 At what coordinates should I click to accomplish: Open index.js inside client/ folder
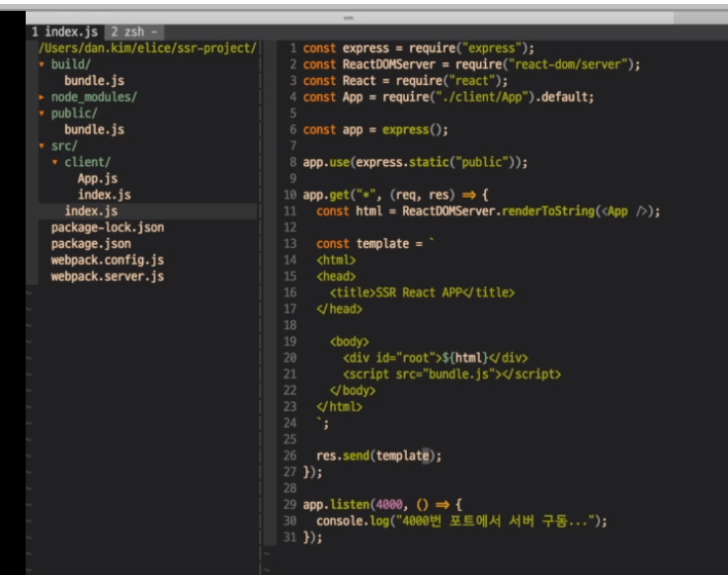[104, 195]
